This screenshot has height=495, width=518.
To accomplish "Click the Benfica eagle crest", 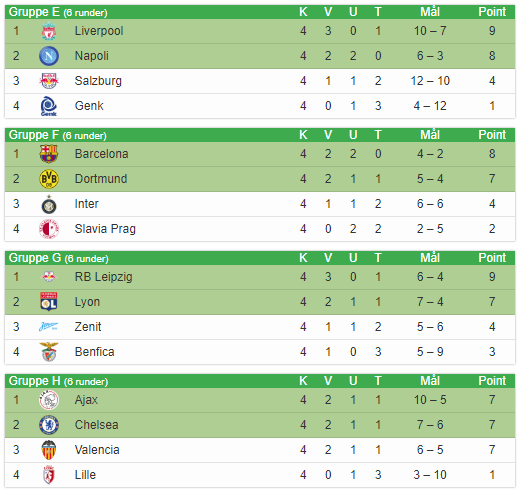I will (x=49, y=352).
